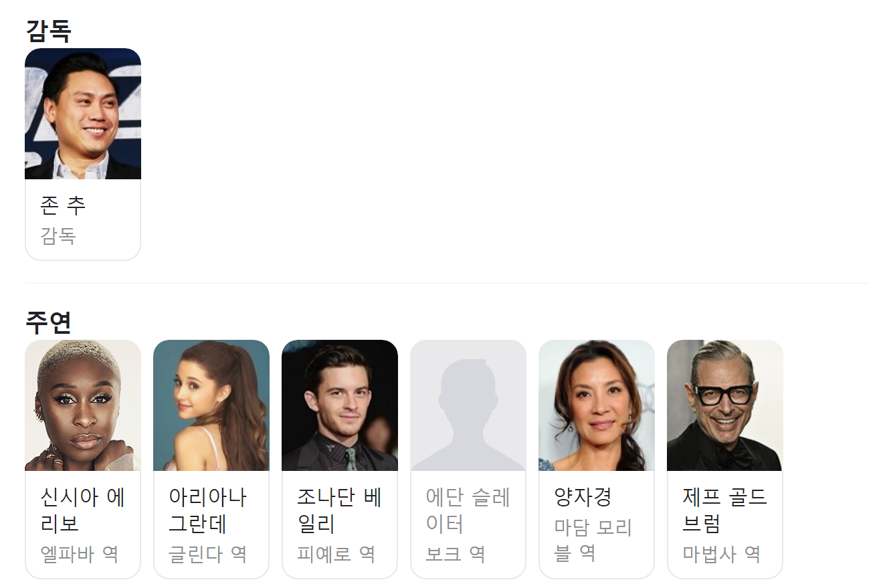Click the gray placeholder silhouette avatar
The height and width of the screenshot is (588, 883).
click(468, 405)
